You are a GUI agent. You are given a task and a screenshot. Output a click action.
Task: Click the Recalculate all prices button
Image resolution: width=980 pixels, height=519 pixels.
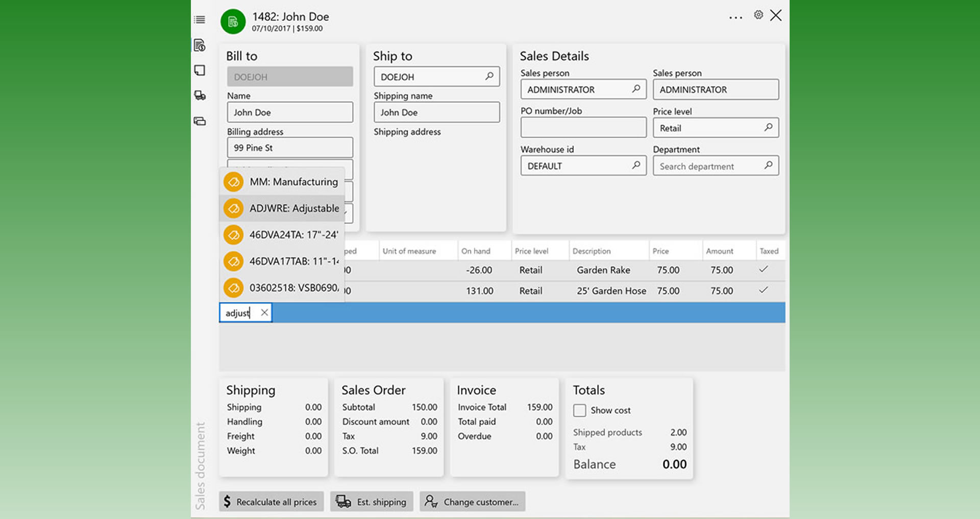coord(271,501)
